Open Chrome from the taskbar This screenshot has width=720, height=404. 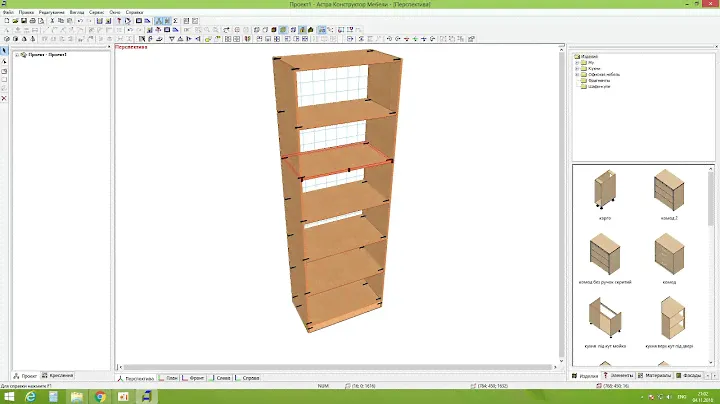pyautogui.click(x=101, y=396)
